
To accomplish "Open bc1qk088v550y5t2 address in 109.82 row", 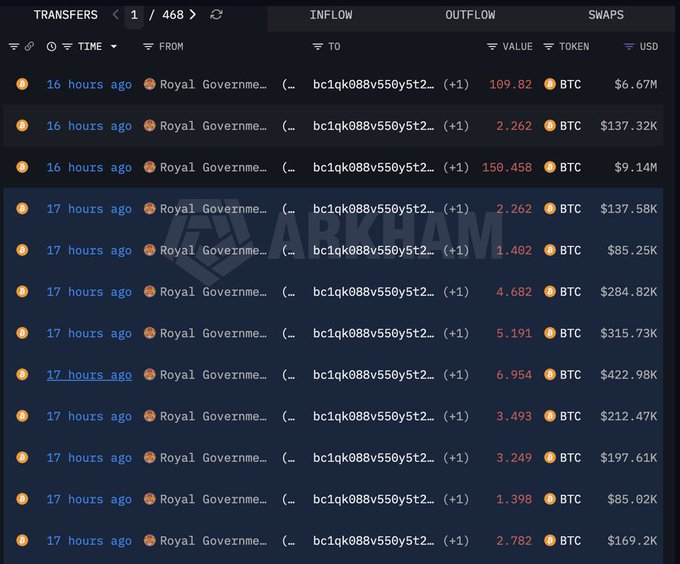I will click(x=373, y=84).
